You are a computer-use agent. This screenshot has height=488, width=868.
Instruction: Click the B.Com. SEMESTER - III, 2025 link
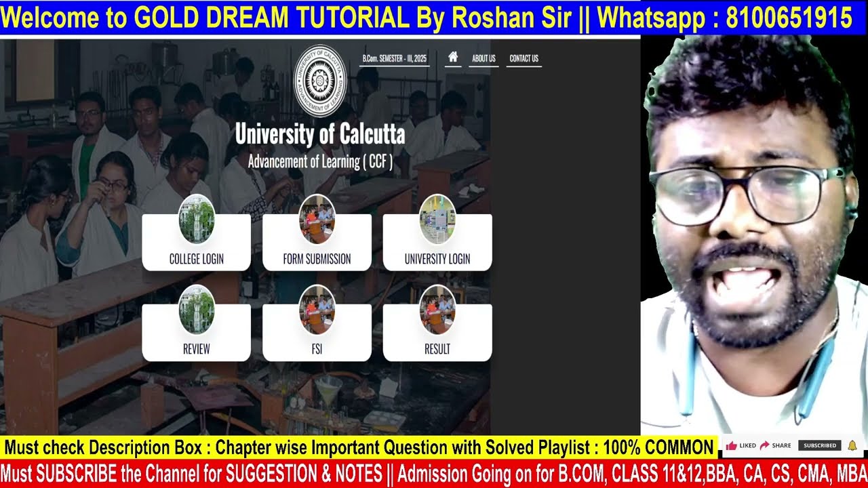coord(395,58)
